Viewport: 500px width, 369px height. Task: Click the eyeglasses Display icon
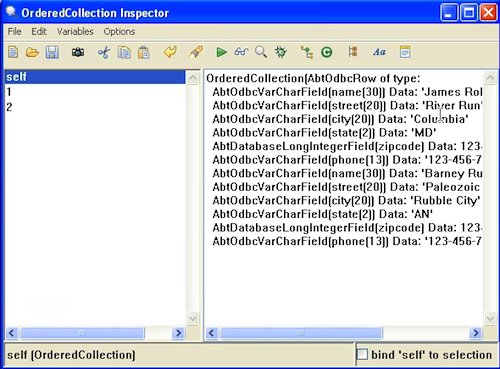(241, 52)
